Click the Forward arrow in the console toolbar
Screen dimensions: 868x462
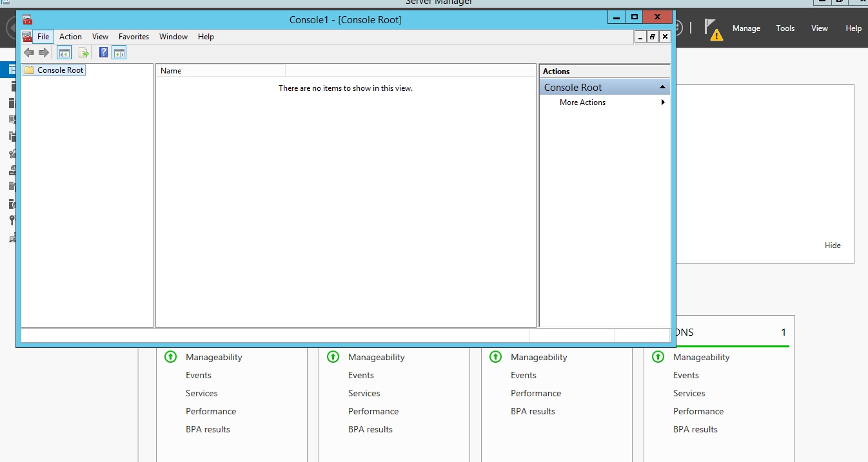44,53
